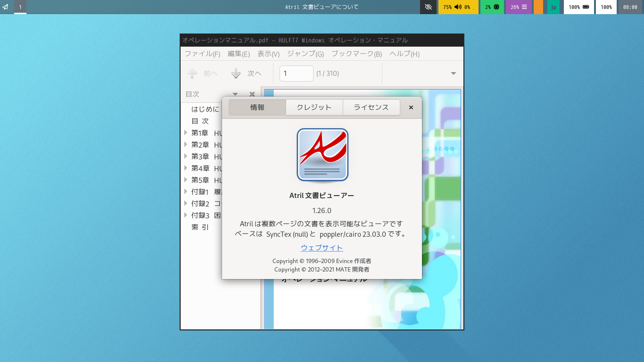644x362 pixels.
Task: Expand the 第4章 tree item
Action: [186, 168]
